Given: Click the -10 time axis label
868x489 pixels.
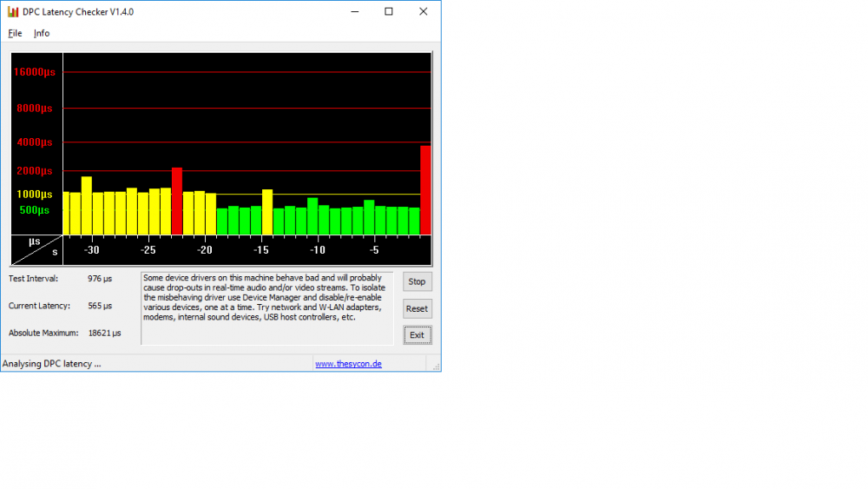Looking at the screenshot, I should tap(317, 250).
